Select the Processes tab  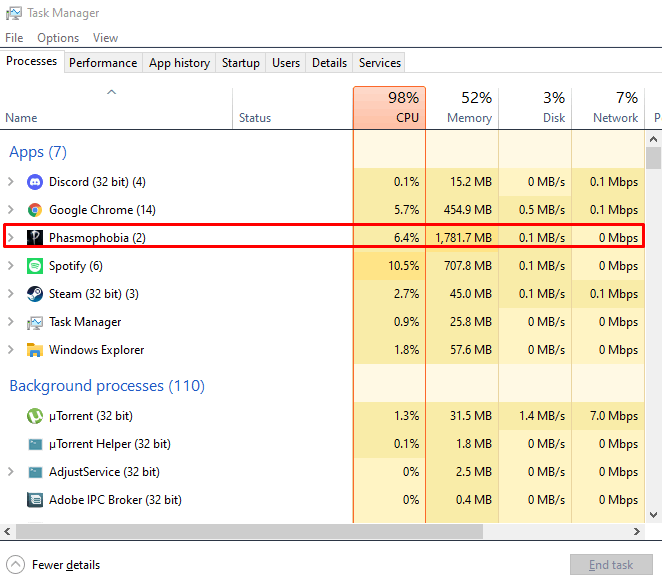pos(32,62)
